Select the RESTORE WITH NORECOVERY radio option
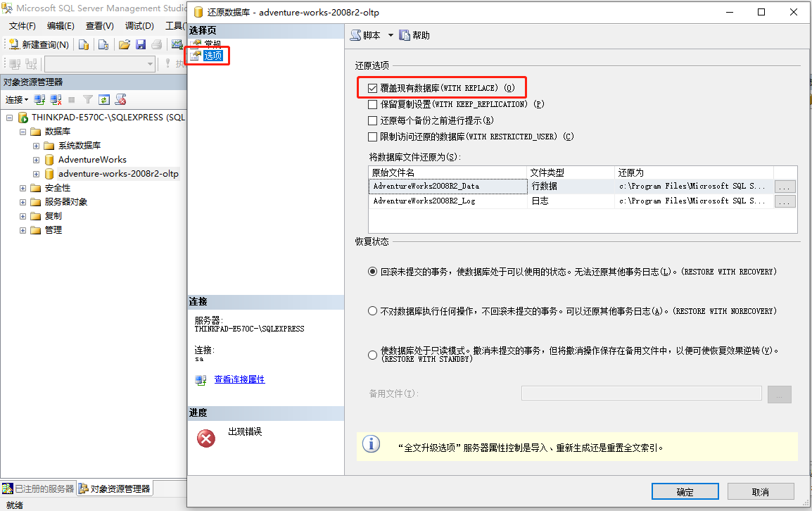The height and width of the screenshot is (511, 812). 372,311
